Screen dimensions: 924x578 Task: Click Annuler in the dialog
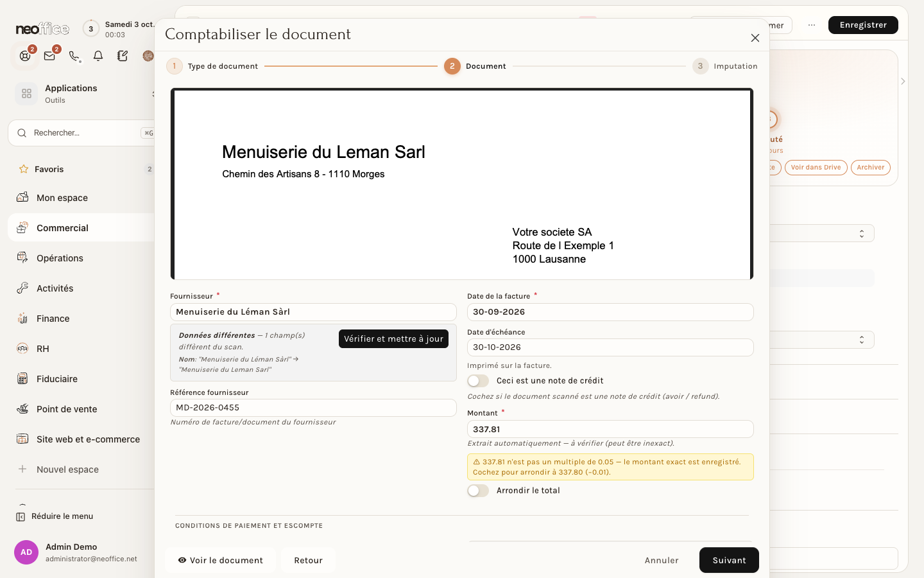(662, 560)
